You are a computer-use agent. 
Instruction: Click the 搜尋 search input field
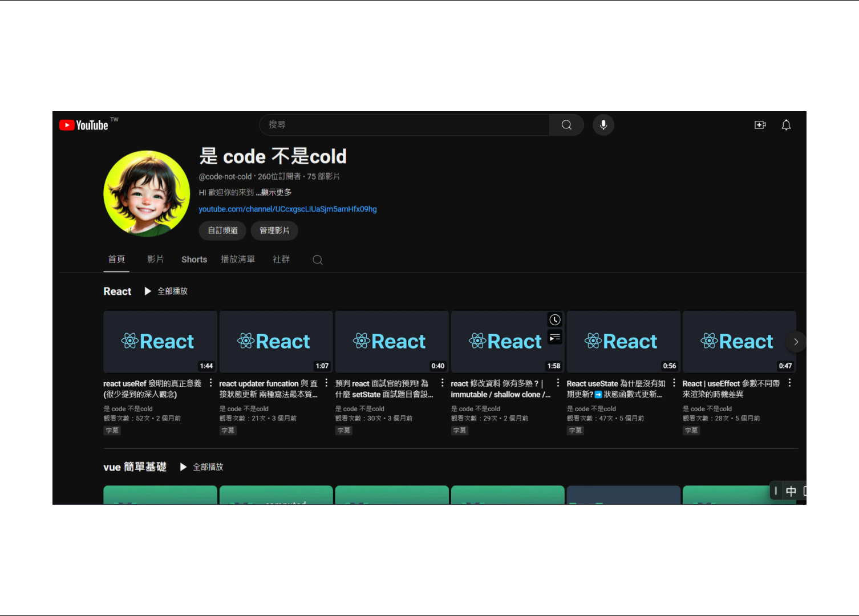404,125
